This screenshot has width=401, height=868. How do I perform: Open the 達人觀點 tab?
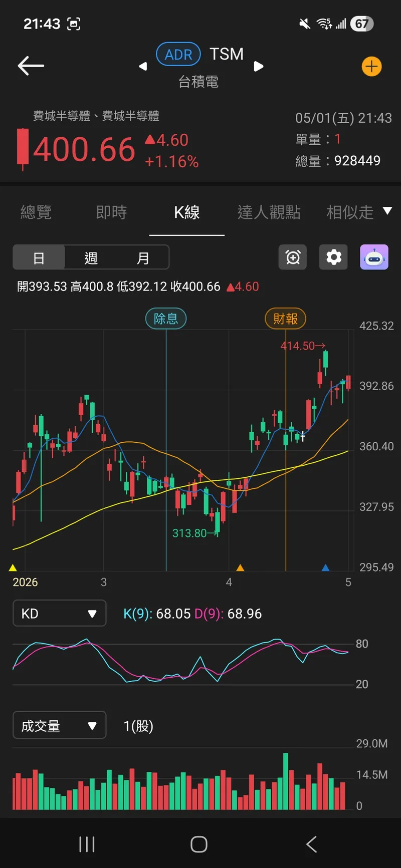pos(269,212)
